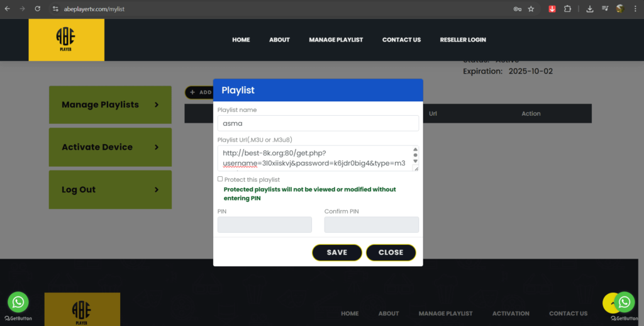The image size is (644, 326).
Task: Click the ADD playlist button
Action: (199, 93)
